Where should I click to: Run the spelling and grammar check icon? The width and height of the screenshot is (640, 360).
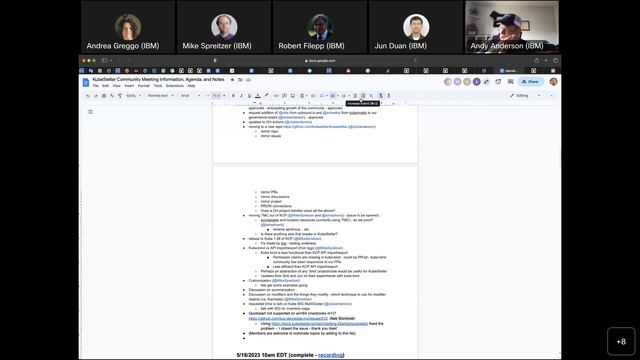click(112, 96)
